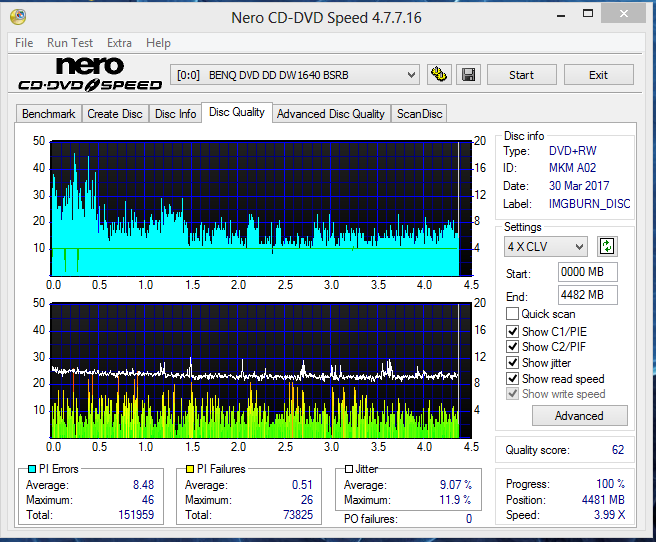Viewport: 656px width, 542px height.
Task: Click PI Errors average value 8.48
Action: point(144,485)
